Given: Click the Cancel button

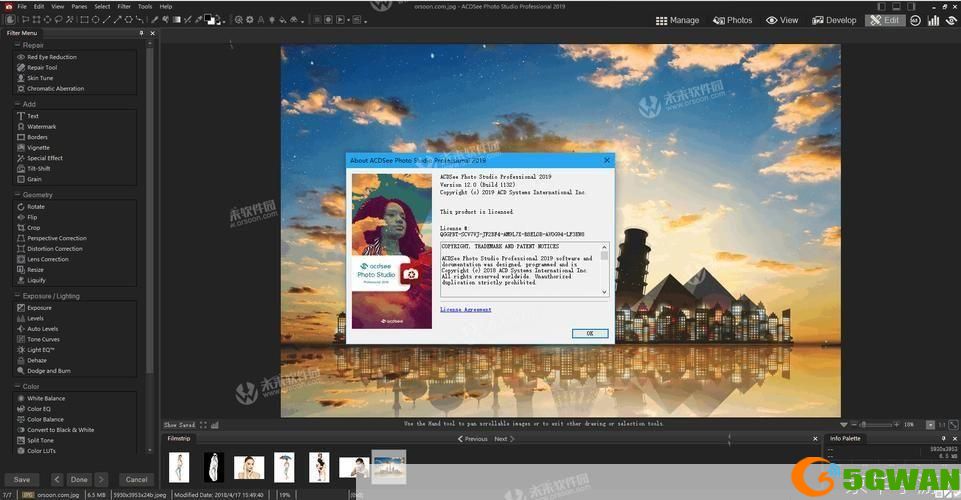Looking at the screenshot, I should pyautogui.click(x=136, y=479).
